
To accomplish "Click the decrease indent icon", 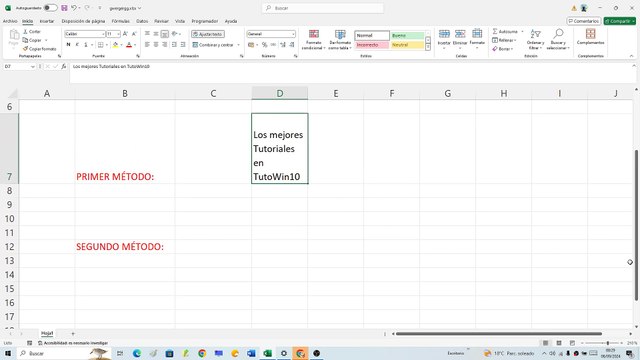I will pyautogui.click(x=174, y=44).
